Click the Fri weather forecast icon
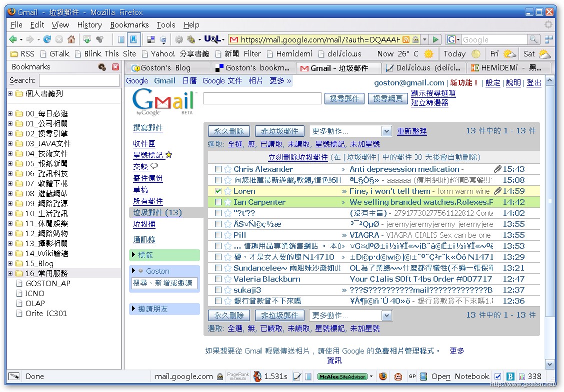This screenshot has width=564, height=392. point(509,54)
